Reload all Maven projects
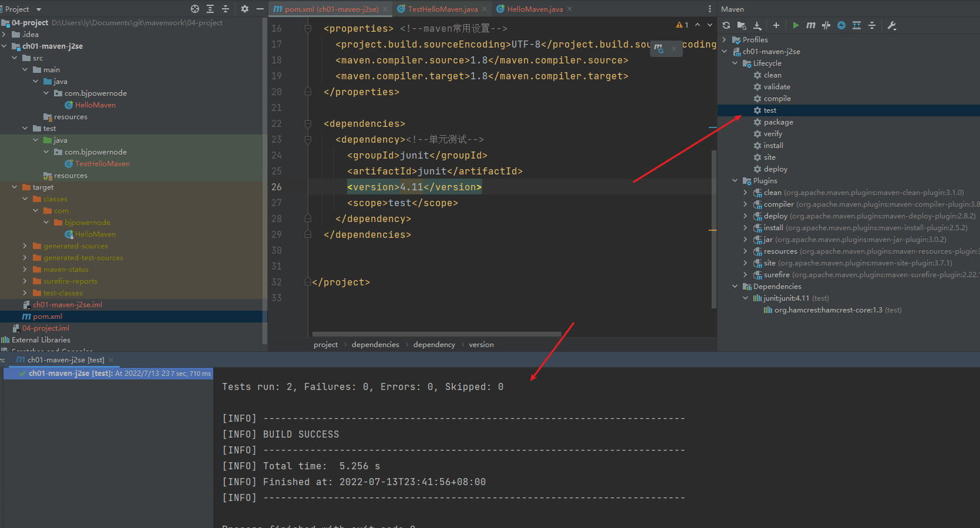This screenshot has width=980, height=528. 726,25
